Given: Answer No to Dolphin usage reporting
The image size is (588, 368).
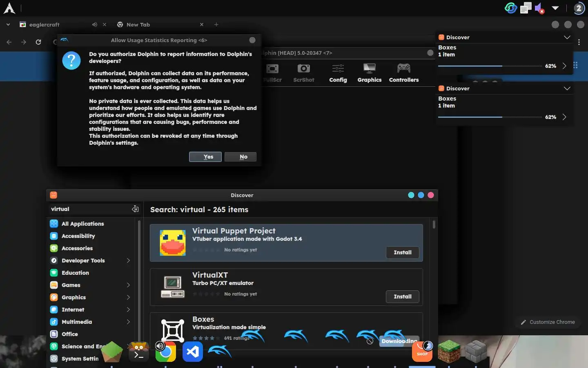Looking at the screenshot, I should [241, 157].
